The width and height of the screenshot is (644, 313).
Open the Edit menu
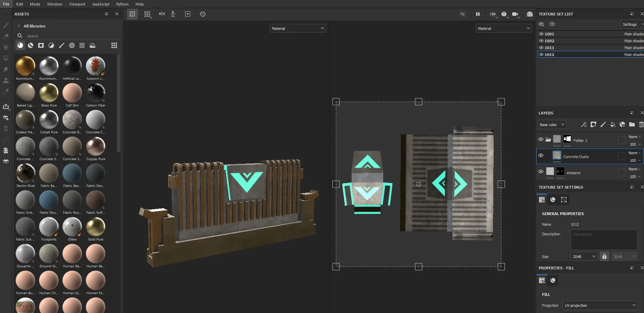click(20, 4)
